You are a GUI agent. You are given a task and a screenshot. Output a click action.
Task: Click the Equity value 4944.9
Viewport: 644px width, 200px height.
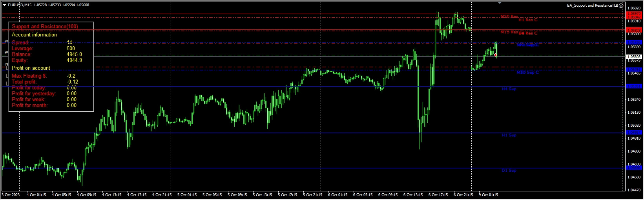click(x=74, y=60)
